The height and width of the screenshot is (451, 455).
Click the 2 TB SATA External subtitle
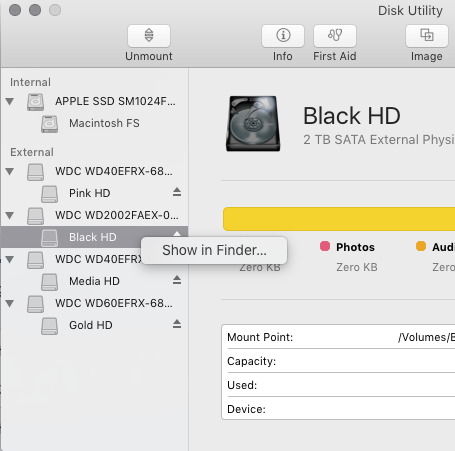pos(379,140)
